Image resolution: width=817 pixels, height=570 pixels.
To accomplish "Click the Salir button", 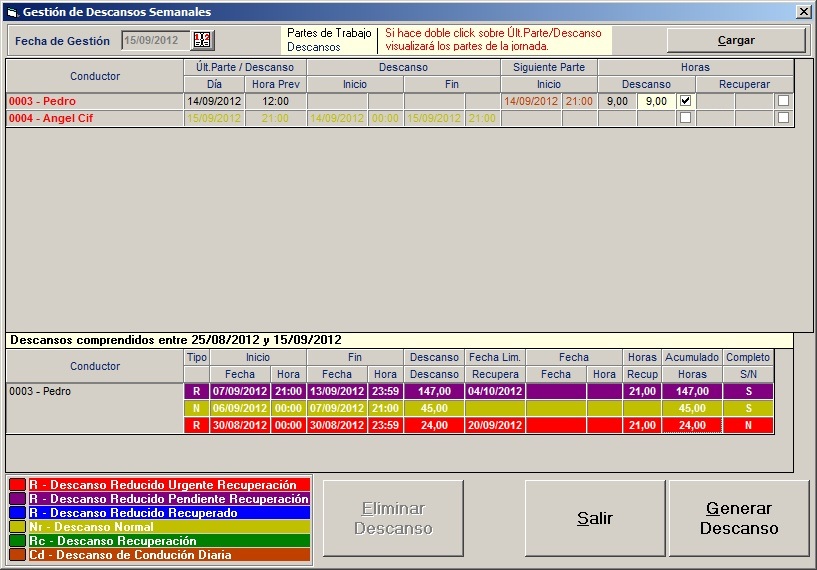I will pos(595,518).
